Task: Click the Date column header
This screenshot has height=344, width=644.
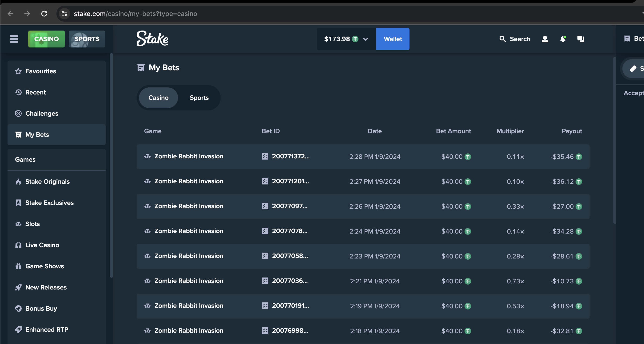Action: click(x=375, y=131)
